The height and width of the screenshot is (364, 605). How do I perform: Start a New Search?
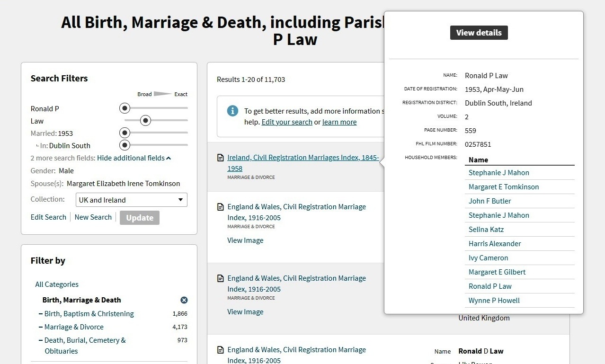click(93, 217)
